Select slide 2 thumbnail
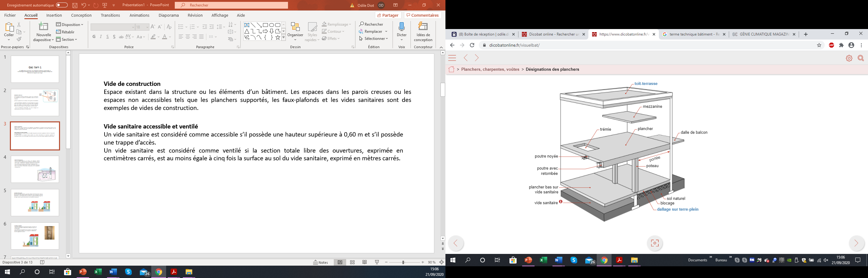Screen dimensions: 868x278 [x=35, y=103]
